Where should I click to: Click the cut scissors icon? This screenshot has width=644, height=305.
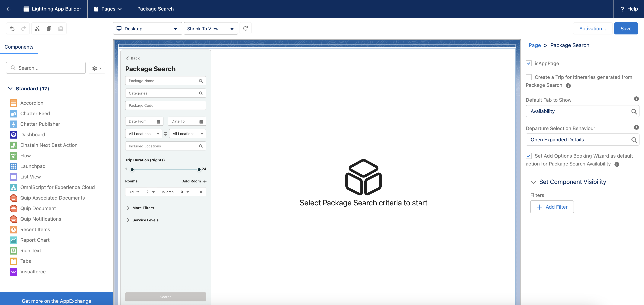tap(37, 28)
